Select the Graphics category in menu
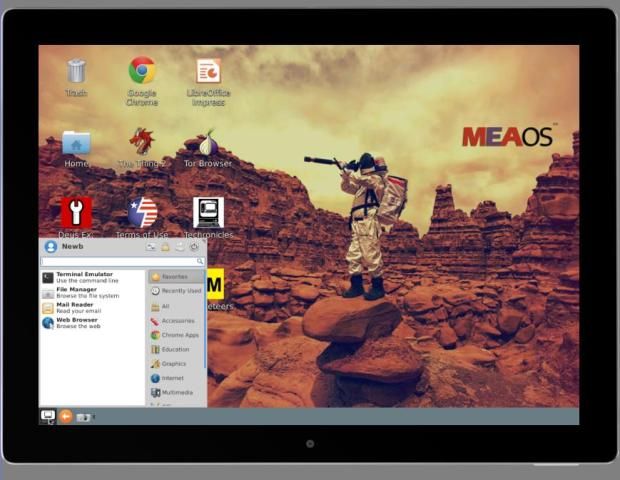The height and width of the screenshot is (480, 620). pyautogui.click(x=174, y=364)
